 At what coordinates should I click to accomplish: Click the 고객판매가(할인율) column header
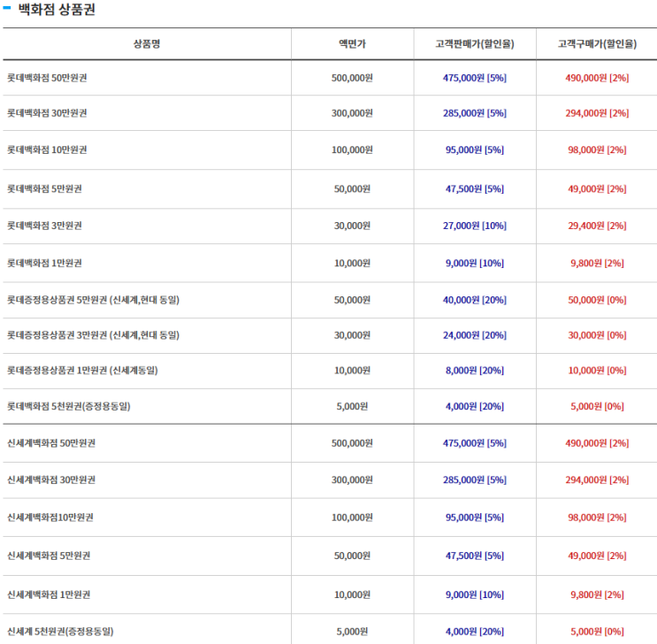pos(475,44)
